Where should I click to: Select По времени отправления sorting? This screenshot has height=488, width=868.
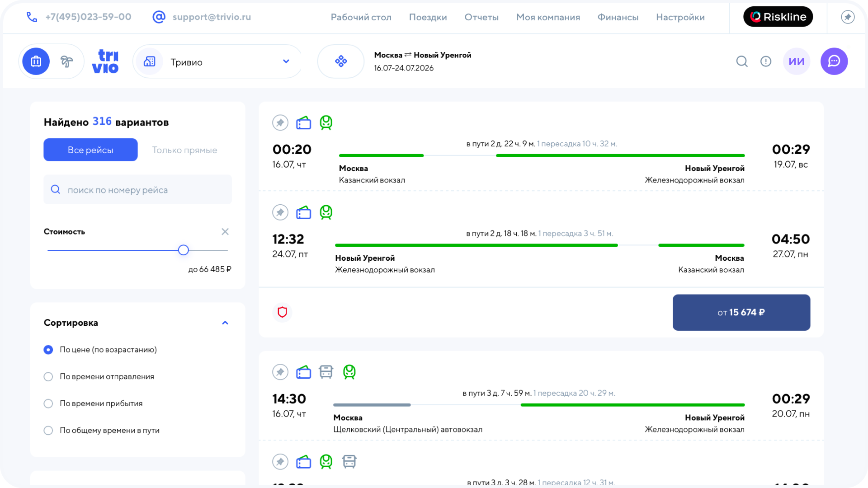99,377
